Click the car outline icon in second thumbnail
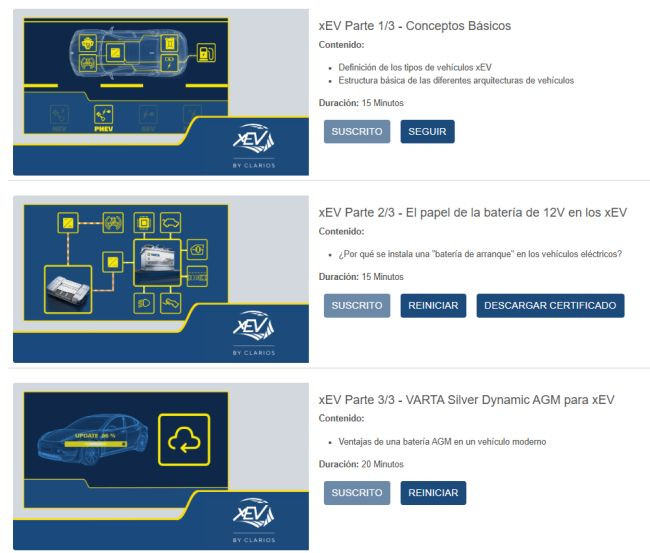Screen dimensions: 650x553 170,223
